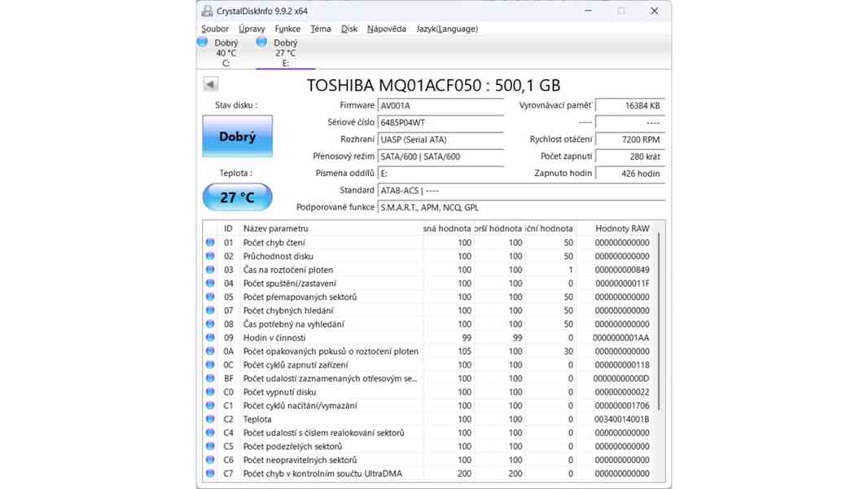
Task: Click the Rozhraní field UASP (Serial ATA)
Action: [441, 139]
